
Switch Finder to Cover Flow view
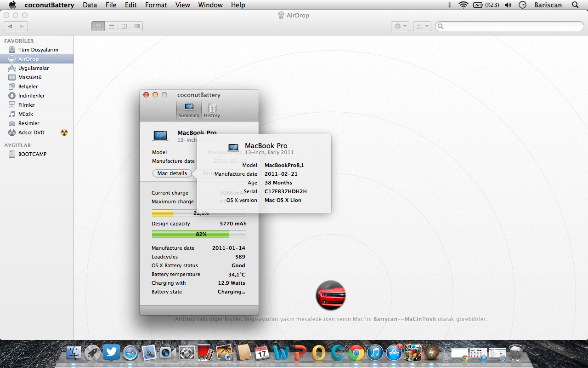pyautogui.click(x=136, y=26)
